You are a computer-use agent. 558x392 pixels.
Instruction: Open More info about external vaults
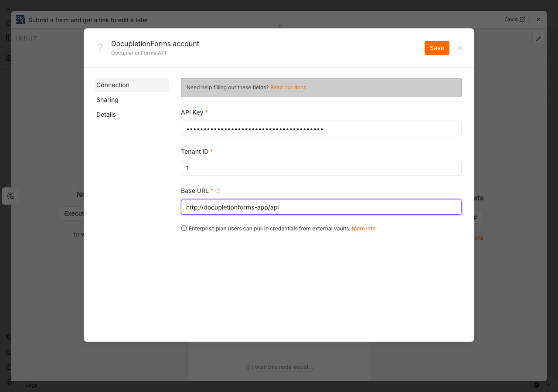pyautogui.click(x=364, y=229)
